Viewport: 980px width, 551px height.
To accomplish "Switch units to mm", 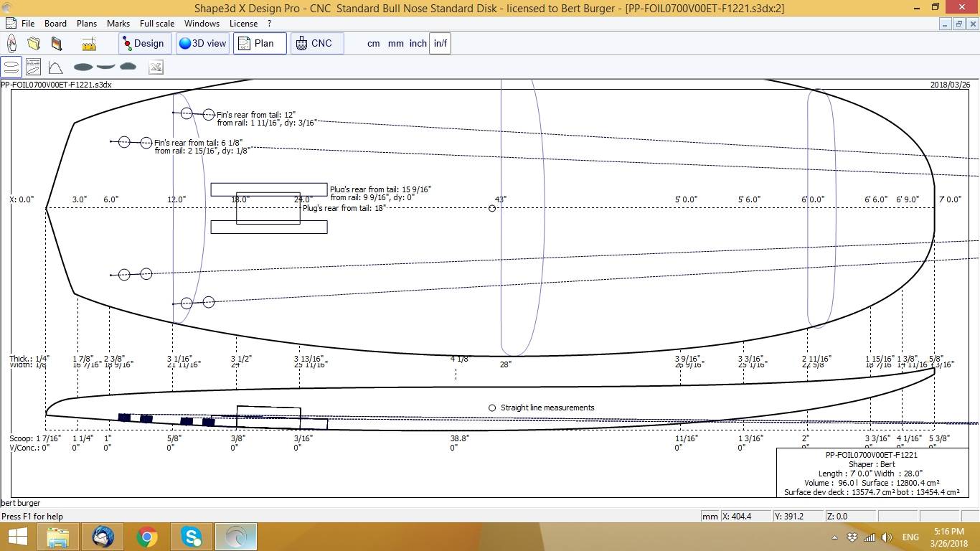I will (395, 43).
